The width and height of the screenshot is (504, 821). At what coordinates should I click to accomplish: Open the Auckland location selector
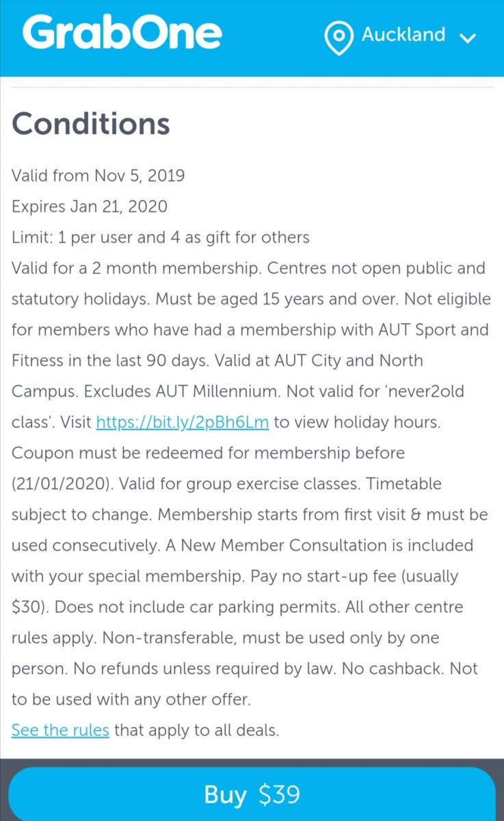[x=403, y=35]
